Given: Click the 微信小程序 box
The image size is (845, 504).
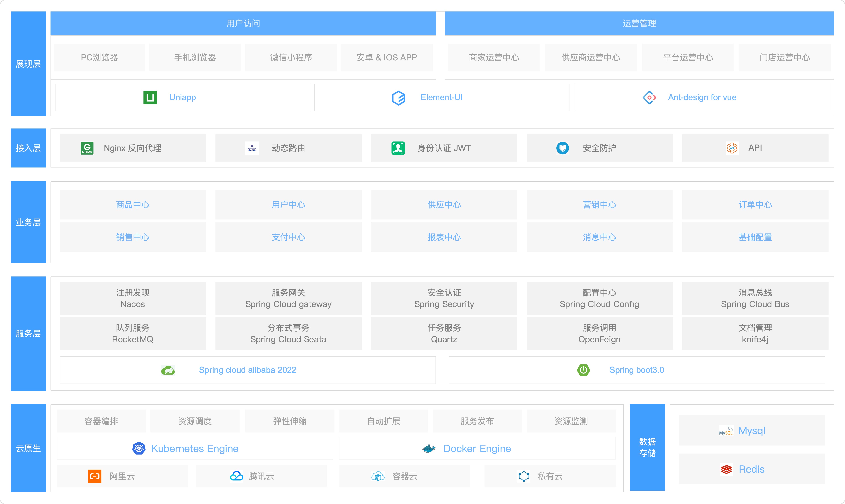Looking at the screenshot, I should pyautogui.click(x=291, y=57).
